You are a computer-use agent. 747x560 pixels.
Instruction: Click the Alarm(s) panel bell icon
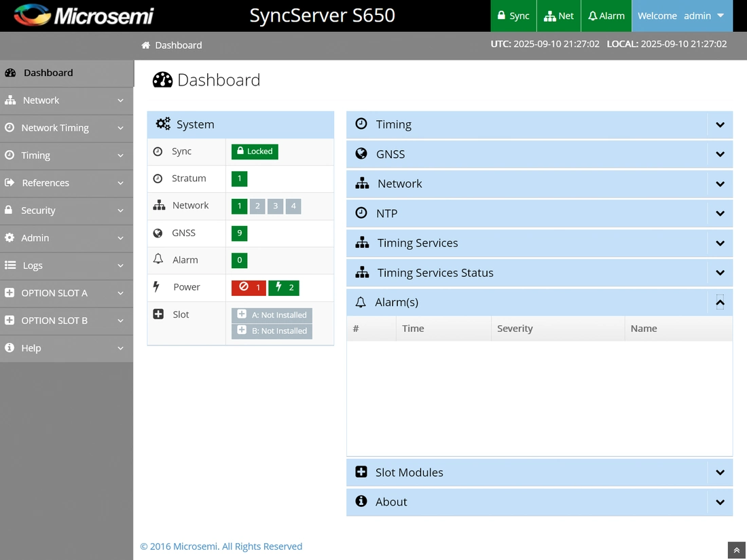[361, 302]
